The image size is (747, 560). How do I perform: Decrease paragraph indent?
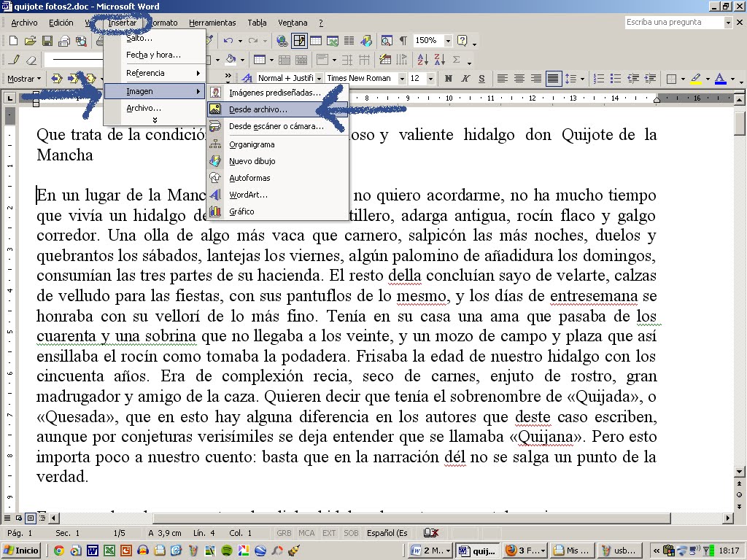(632, 78)
